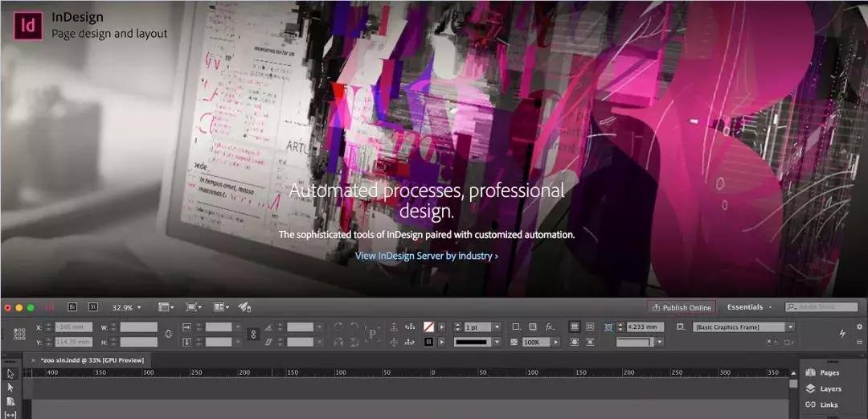This screenshot has height=419, width=868.
Task: Click the Publish Online button
Action: (682, 307)
